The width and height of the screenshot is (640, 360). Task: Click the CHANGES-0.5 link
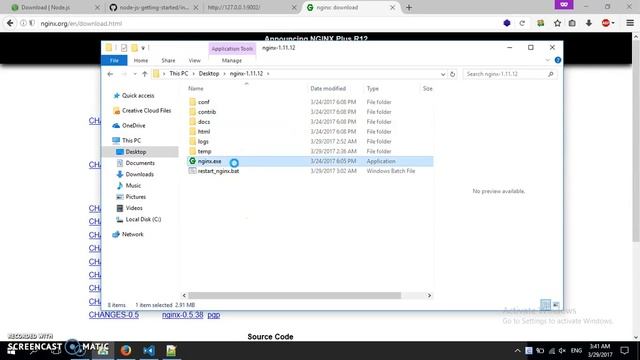[x=114, y=315]
